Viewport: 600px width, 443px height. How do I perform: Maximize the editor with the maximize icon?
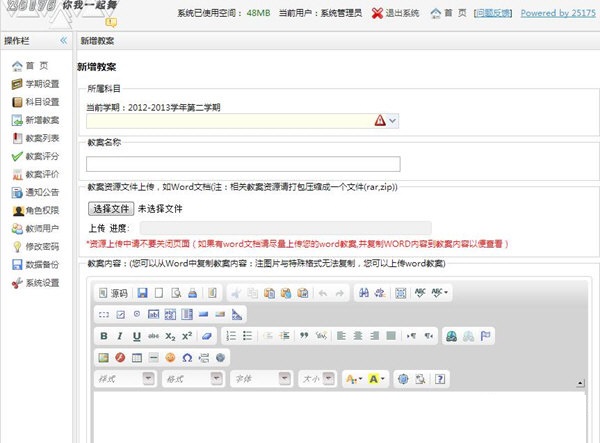tap(403, 379)
